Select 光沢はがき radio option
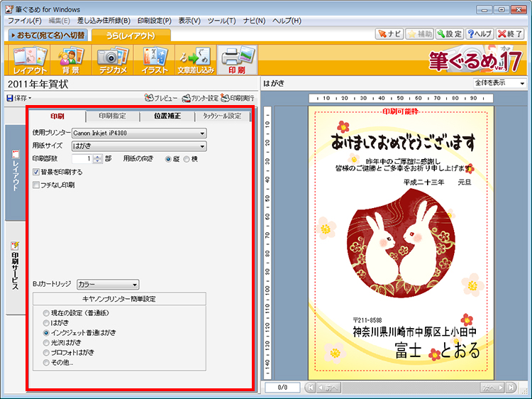The width and height of the screenshot is (532, 399). (x=46, y=343)
